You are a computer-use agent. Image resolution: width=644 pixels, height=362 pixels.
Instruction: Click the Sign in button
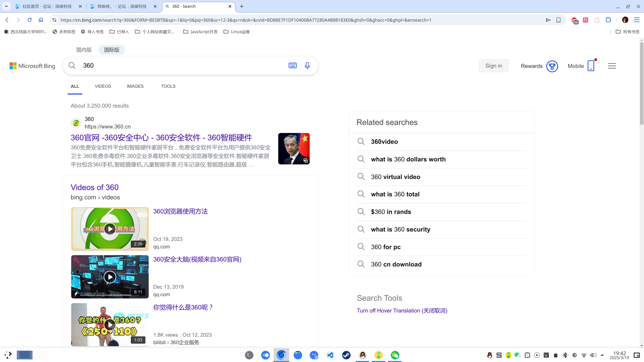(494, 66)
